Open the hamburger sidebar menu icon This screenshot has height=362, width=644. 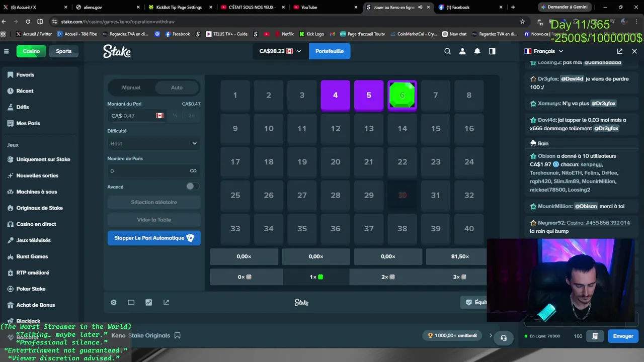tap(6, 51)
